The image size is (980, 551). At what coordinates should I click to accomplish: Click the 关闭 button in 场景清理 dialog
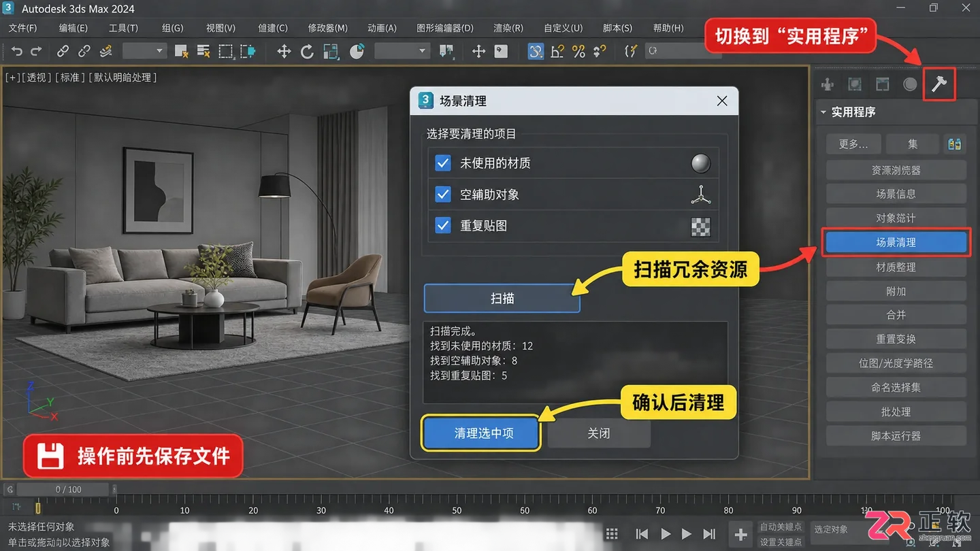(599, 433)
